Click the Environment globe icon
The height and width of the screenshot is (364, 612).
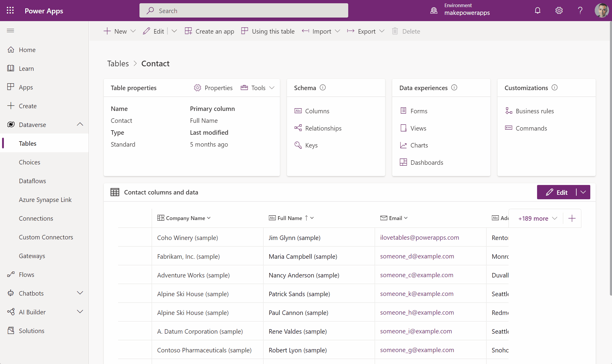[434, 10]
